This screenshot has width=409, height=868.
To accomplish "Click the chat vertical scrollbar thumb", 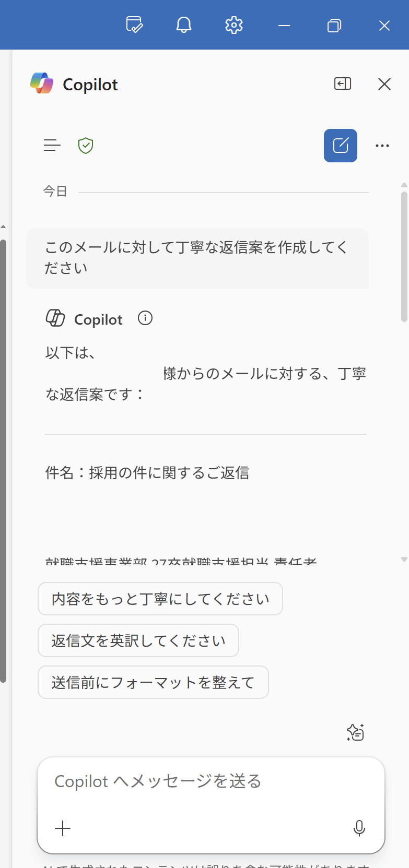I will click(404, 257).
